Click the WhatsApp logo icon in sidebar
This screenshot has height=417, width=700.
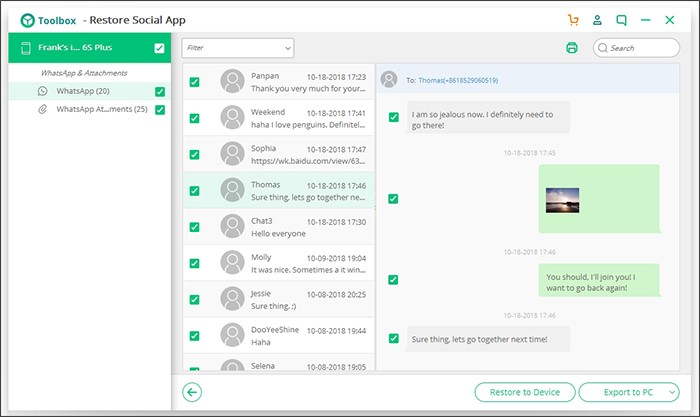tap(42, 91)
